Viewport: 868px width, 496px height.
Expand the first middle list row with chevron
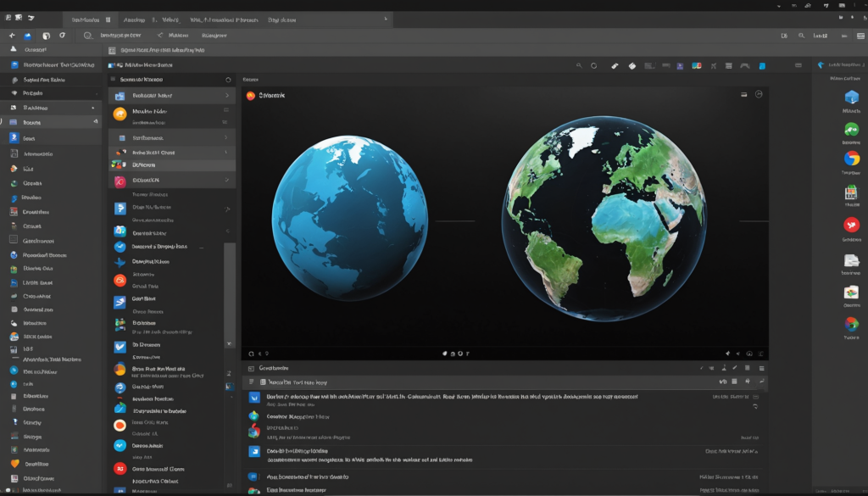coord(226,97)
